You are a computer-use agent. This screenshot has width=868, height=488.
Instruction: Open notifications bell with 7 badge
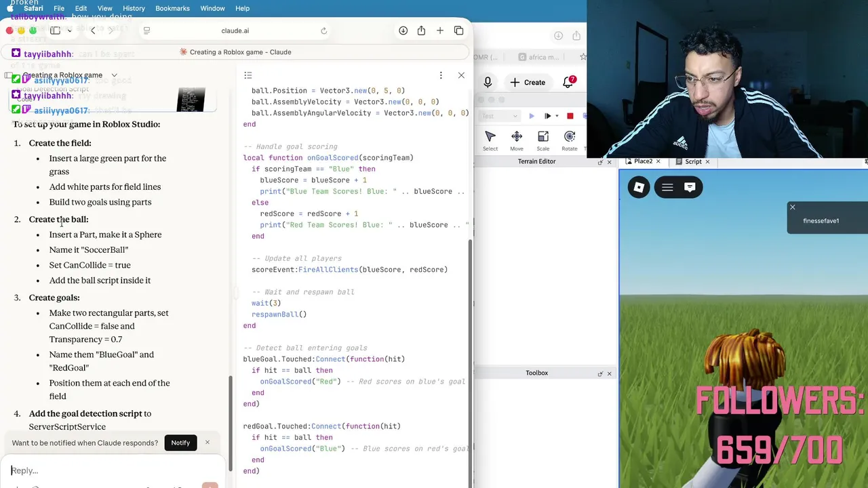[x=568, y=82]
